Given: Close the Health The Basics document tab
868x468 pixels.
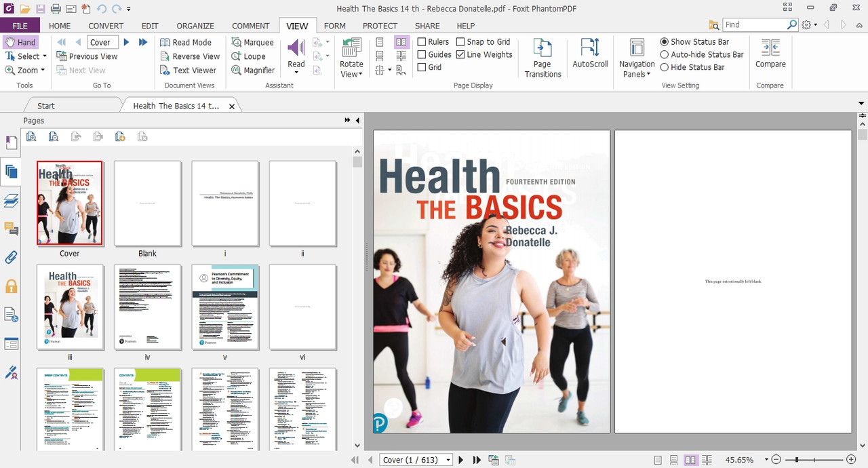Looking at the screenshot, I should [232, 106].
